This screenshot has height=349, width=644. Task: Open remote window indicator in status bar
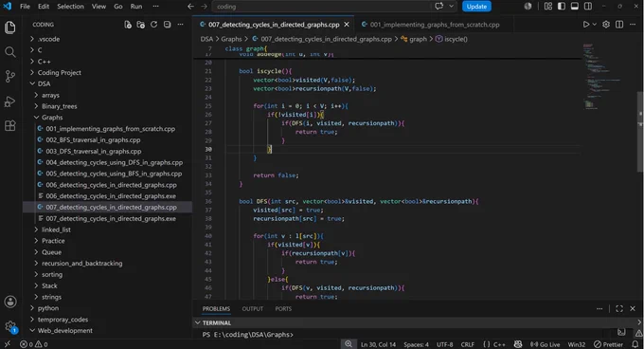tap(7, 344)
